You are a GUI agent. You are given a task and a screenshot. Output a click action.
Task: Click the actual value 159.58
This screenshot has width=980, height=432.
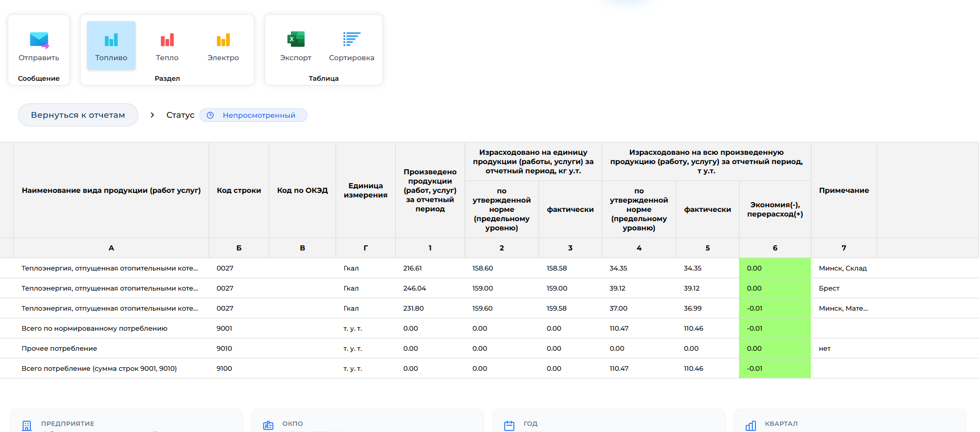click(x=557, y=309)
